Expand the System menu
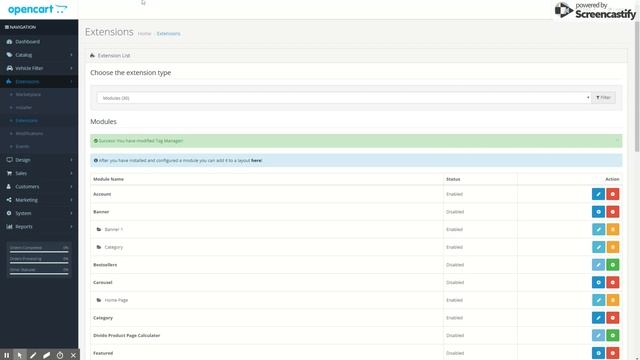Screen dimensions: 640x360 39,213
